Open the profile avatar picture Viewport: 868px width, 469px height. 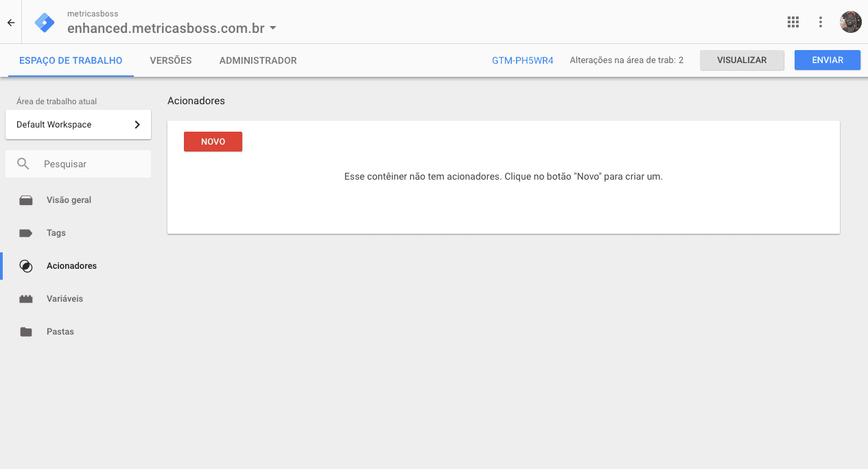(850, 21)
